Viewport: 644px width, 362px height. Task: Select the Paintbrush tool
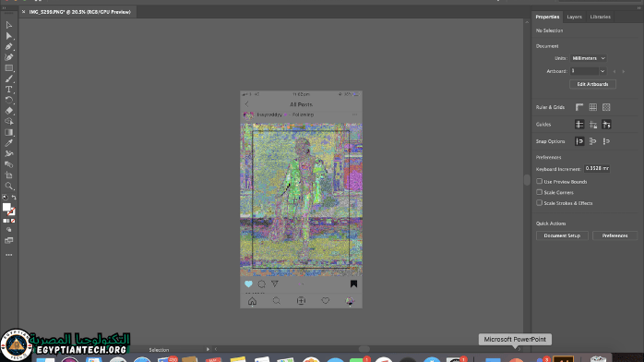click(x=8, y=78)
